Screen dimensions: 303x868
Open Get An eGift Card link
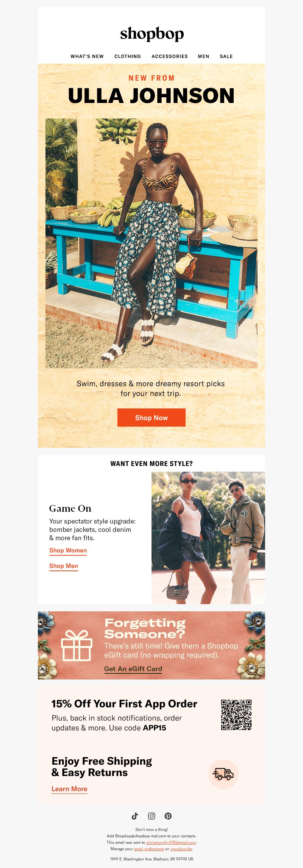(x=133, y=669)
